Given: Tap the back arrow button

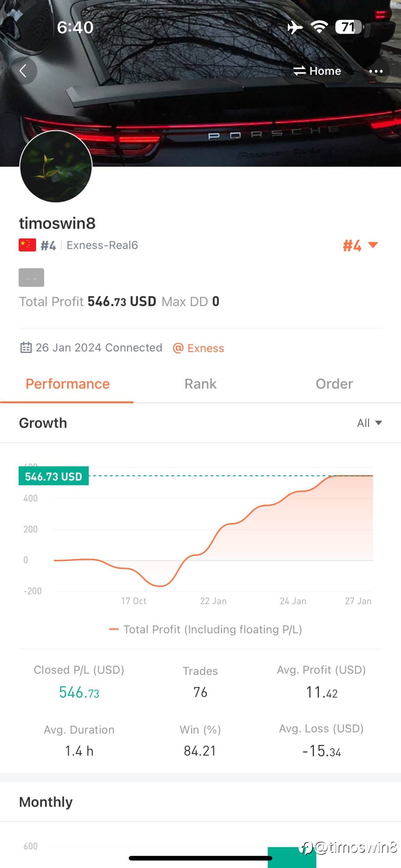Looking at the screenshot, I should [23, 71].
